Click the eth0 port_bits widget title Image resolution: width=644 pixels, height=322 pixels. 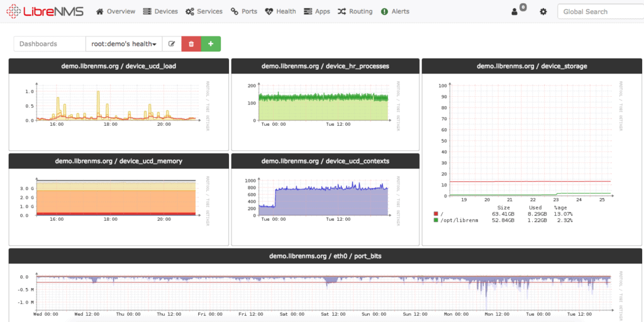325,256
